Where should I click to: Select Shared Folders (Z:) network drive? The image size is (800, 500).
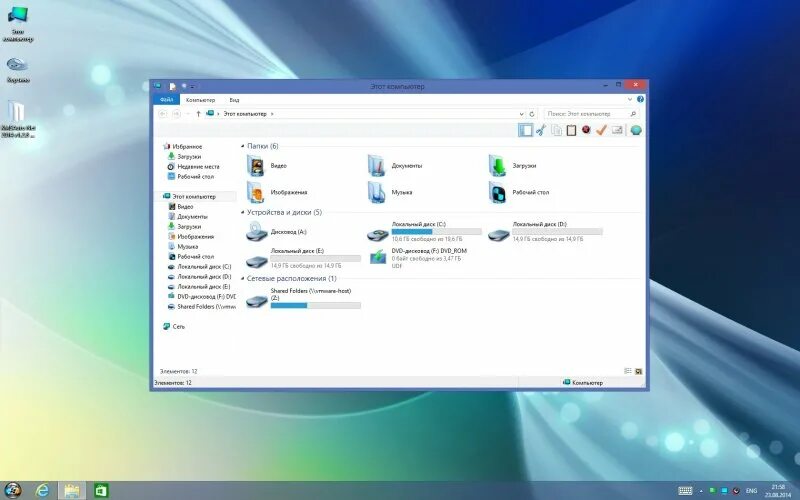(x=303, y=299)
